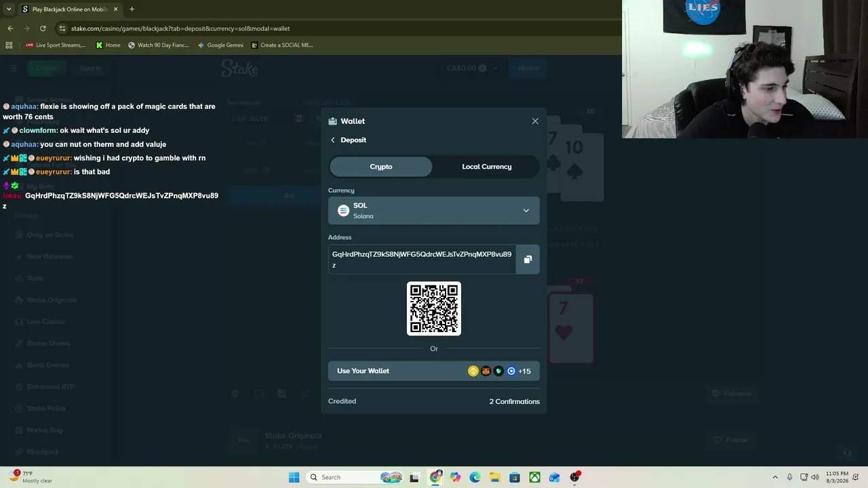Open the Google Gemini bookmark

pos(220,45)
